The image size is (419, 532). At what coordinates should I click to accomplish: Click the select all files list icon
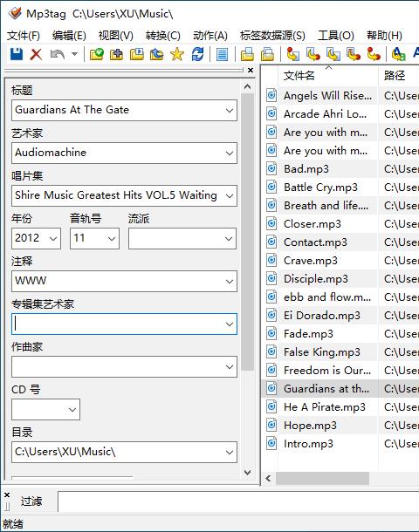222,54
